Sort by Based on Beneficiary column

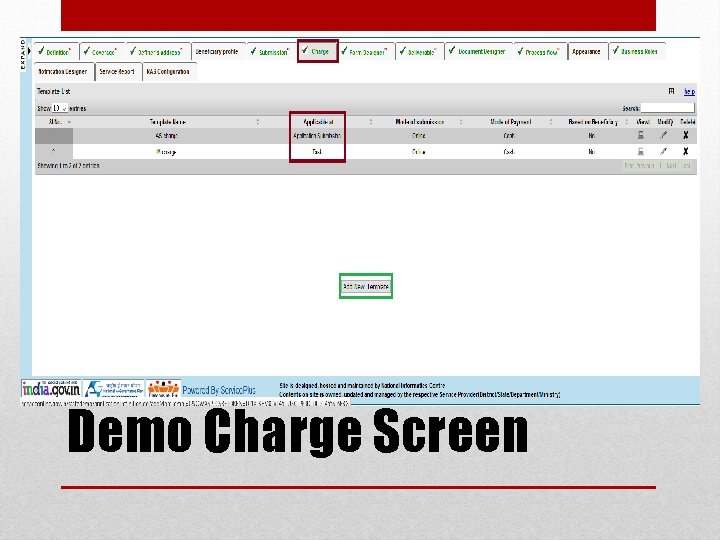pyautogui.click(x=593, y=122)
